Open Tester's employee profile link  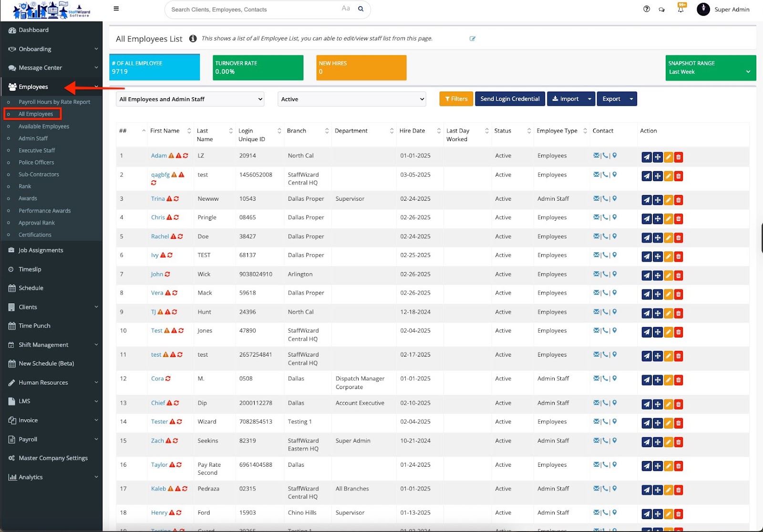point(159,421)
